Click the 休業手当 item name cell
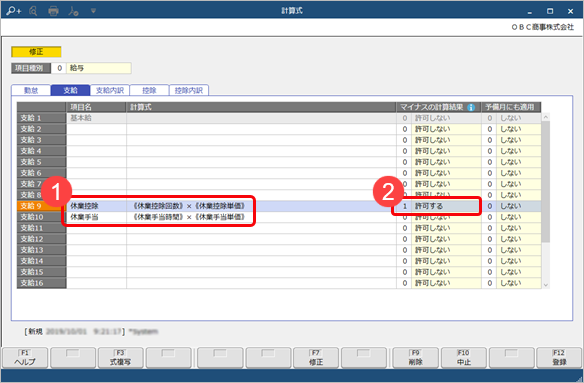Viewport: 584px width, 383px height. pyautogui.click(x=96, y=217)
